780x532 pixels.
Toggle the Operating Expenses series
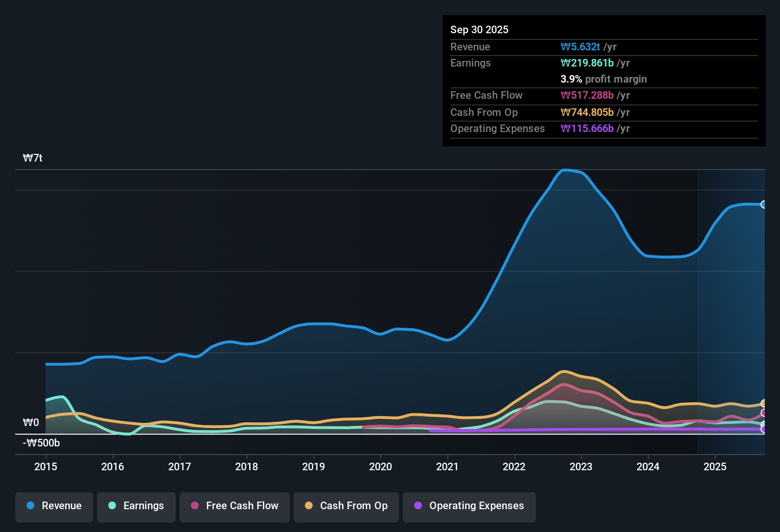pyautogui.click(x=469, y=506)
